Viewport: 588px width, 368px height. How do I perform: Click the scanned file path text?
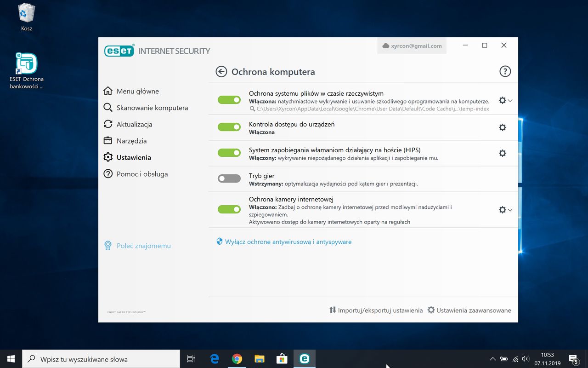pos(373,109)
